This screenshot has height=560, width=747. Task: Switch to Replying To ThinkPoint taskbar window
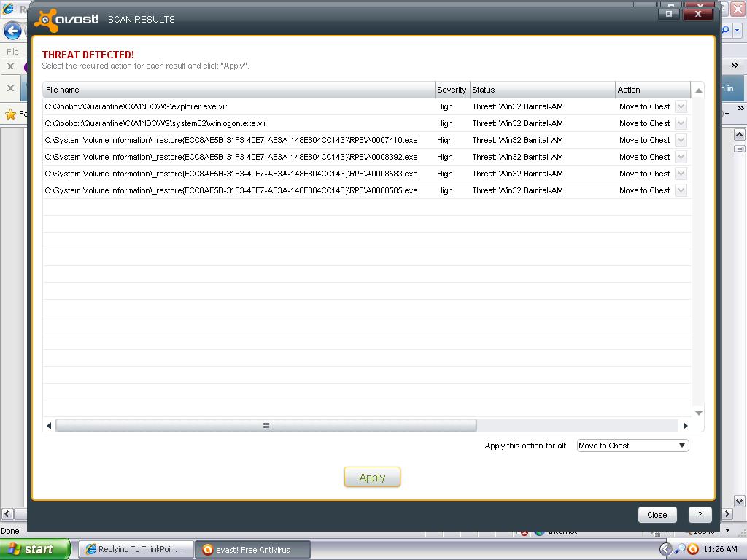[136, 549]
